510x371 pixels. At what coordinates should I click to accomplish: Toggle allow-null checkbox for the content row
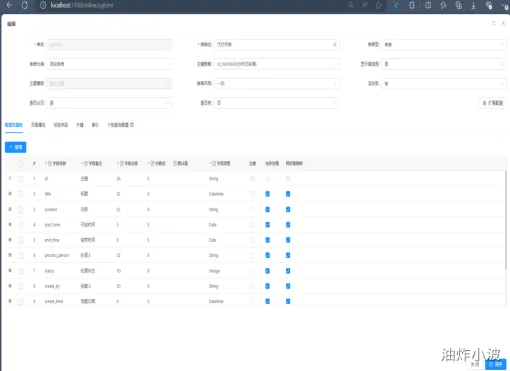click(267, 209)
